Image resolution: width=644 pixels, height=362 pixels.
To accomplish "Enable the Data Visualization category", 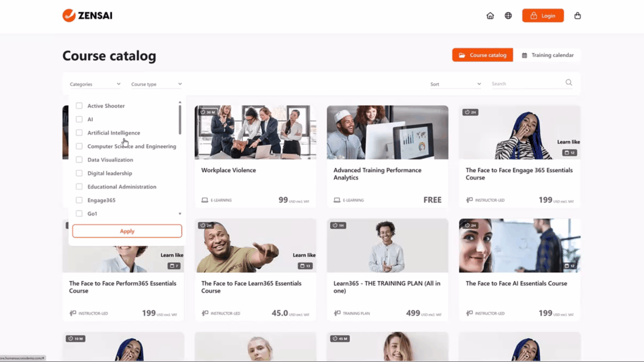I will [x=79, y=160].
